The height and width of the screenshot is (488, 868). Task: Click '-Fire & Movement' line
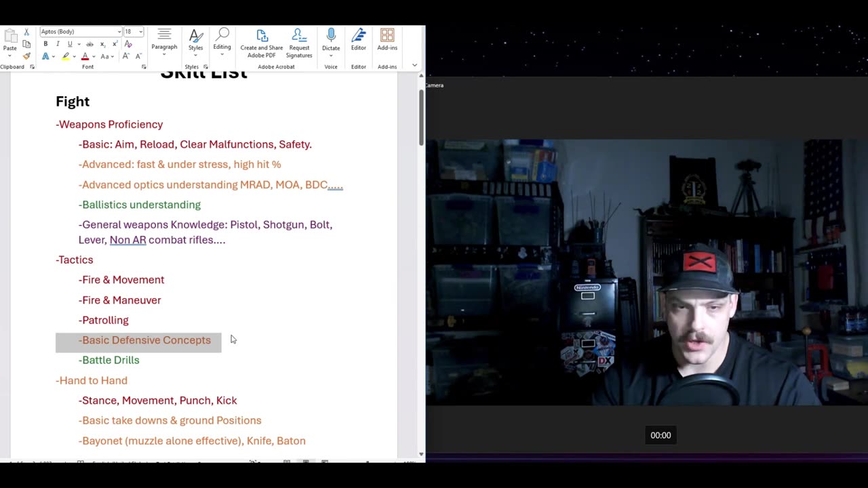[121, 280]
